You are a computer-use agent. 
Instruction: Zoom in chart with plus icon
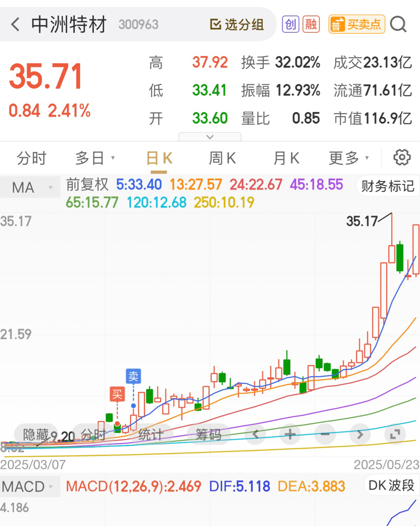[x=290, y=435]
